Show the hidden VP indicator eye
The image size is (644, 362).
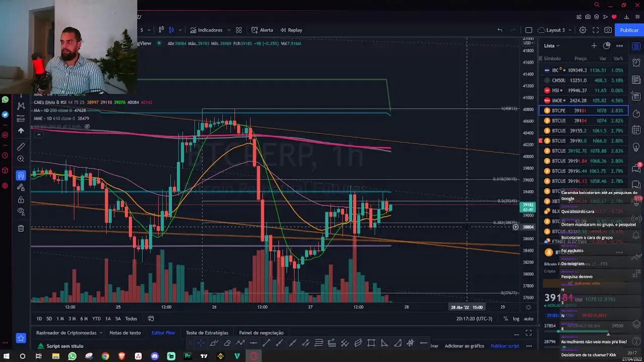pyautogui.click(x=87, y=126)
